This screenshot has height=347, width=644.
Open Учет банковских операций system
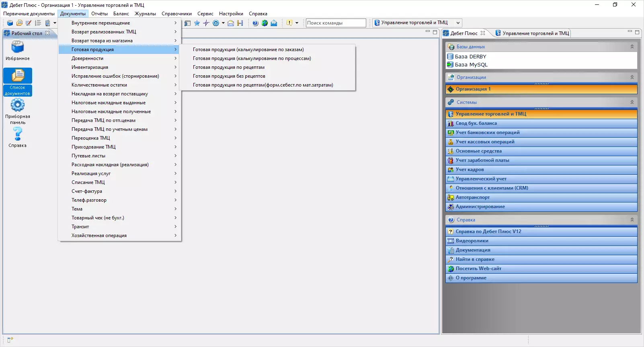(x=541, y=132)
